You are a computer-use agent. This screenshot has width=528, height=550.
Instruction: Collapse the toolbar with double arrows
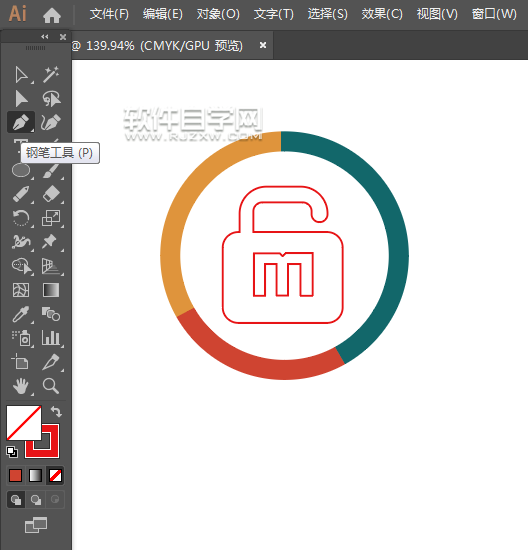coord(45,36)
